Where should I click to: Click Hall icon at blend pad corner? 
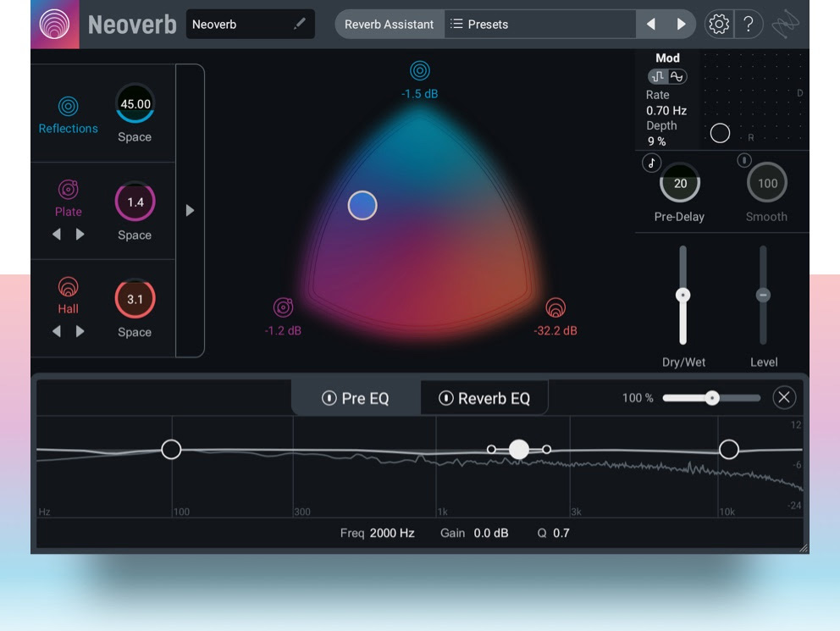(x=555, y=307)
